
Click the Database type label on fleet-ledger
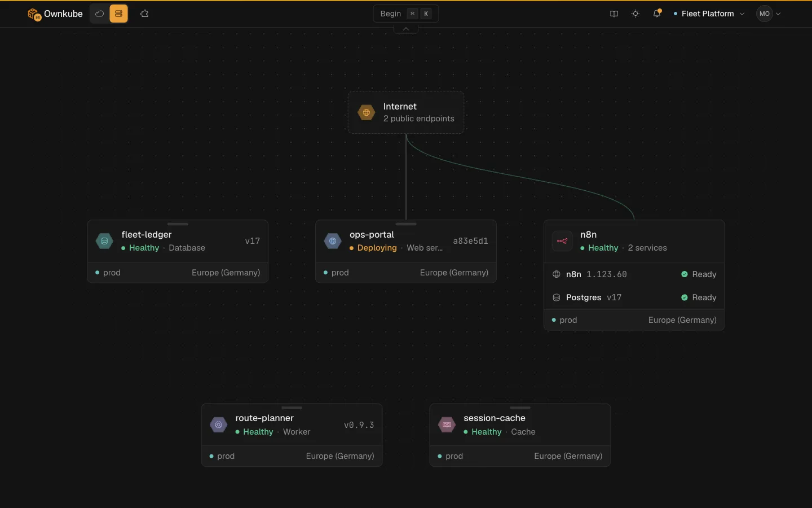point(187,248)
